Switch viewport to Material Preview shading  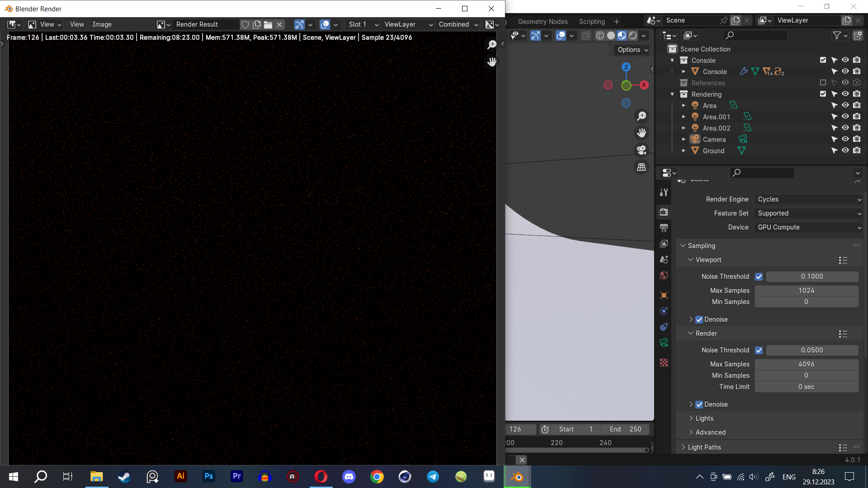click(x=622, y=35)
